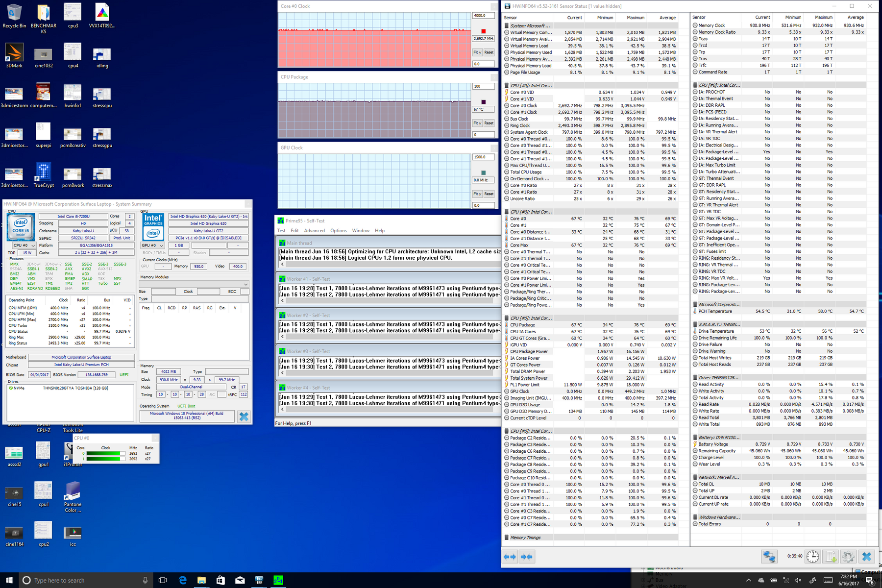Screen dimensions: 882x588
Task: Click the clock icon to reset sensor timer
Action: [812, 557]
